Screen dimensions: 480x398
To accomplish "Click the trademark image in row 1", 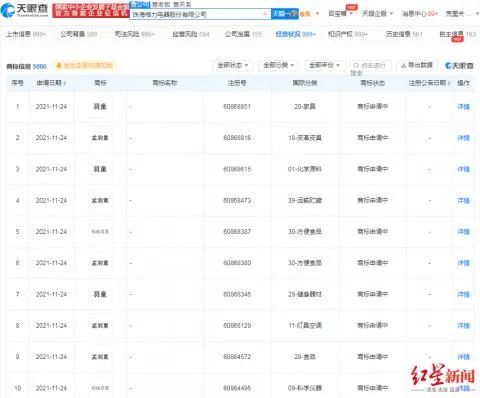I will click(x=100, y=107).
